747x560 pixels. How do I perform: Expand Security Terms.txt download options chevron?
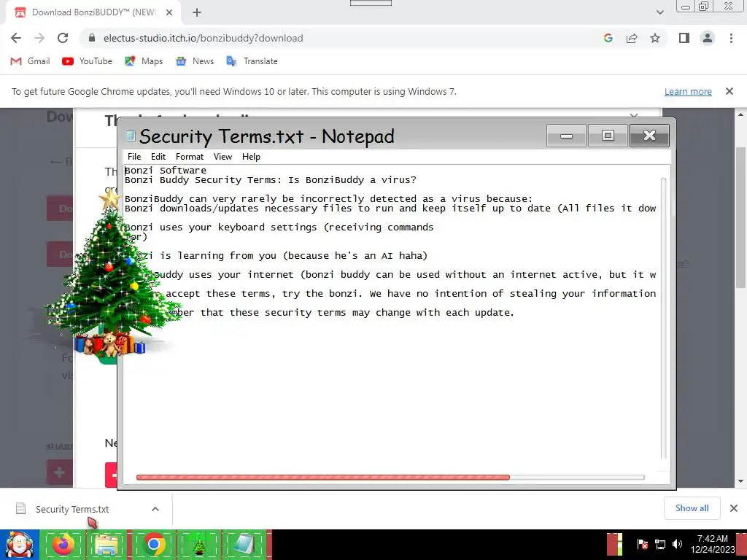pyautogui.click(x=155, y=509)
